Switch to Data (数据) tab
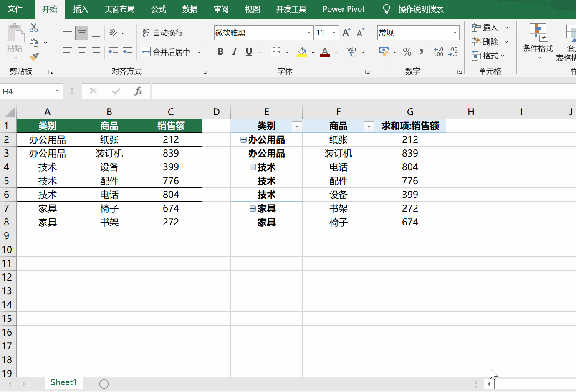 point(190,9)
